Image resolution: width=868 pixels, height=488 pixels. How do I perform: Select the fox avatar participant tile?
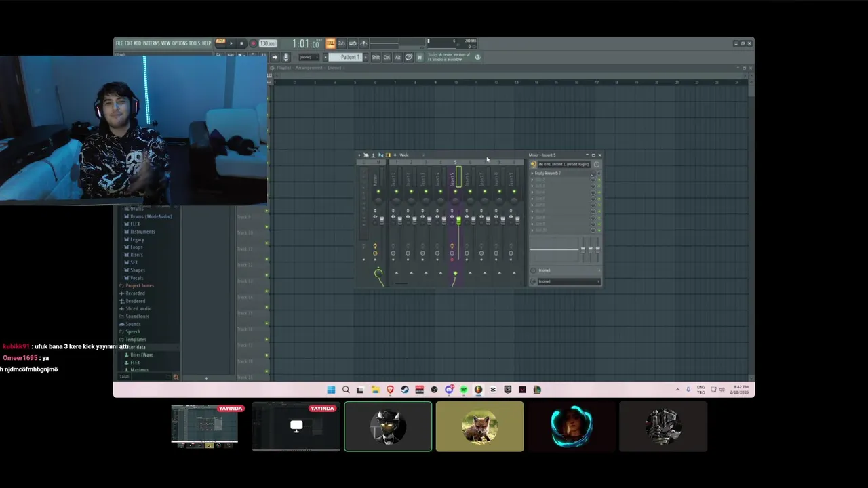(479, 426)
